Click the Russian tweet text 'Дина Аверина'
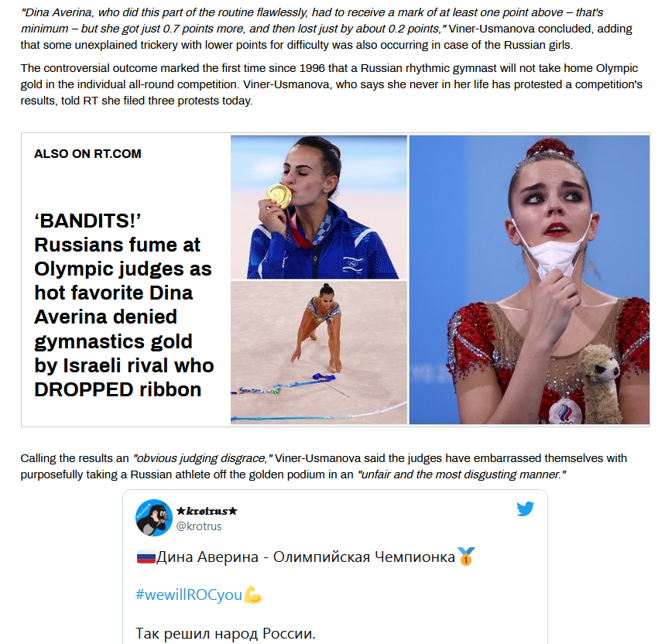 click(207, 557)
